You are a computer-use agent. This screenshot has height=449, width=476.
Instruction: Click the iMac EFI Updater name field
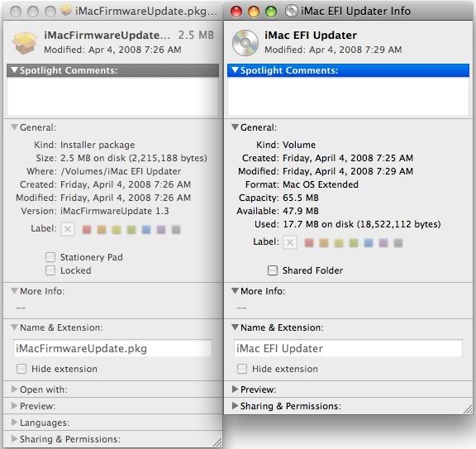click(x=348, y=348)
